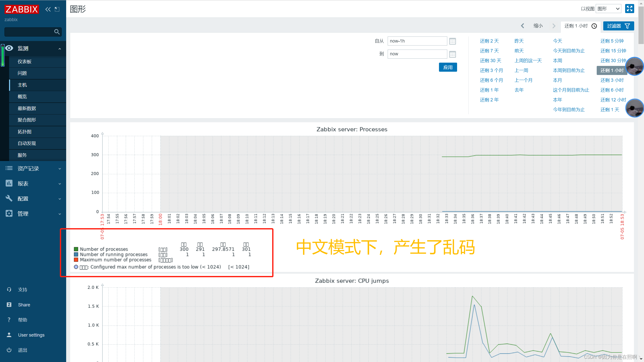
Task: Select 上一个月 time range
Action: point(523,80)
